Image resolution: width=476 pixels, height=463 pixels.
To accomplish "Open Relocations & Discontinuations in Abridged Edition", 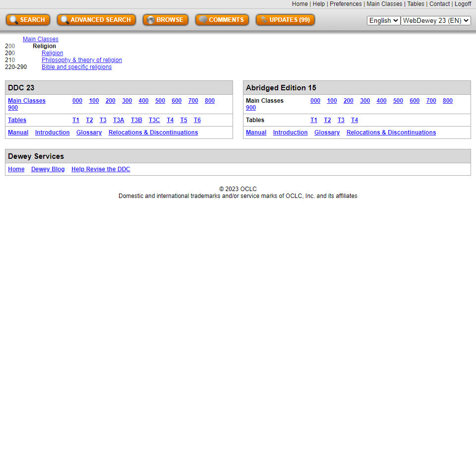I will click(391, 132).
